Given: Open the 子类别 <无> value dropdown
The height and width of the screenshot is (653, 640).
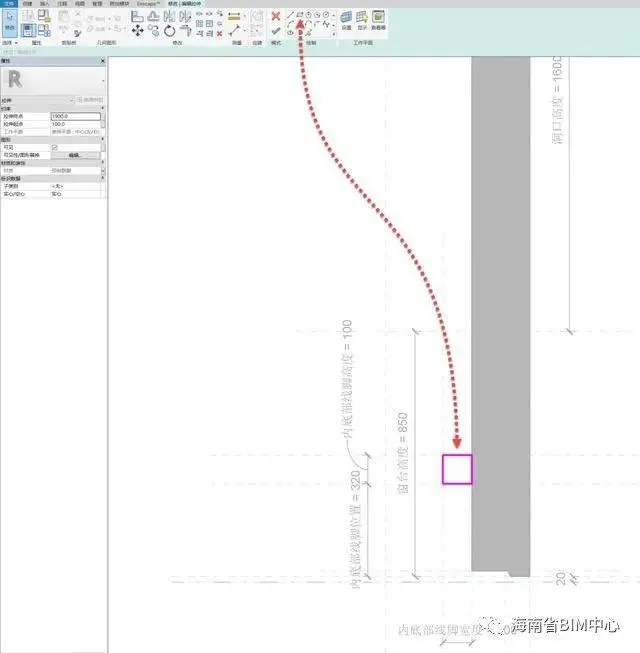Looking at the screenshot, I should pyautogui.click(x=75, y=186).
